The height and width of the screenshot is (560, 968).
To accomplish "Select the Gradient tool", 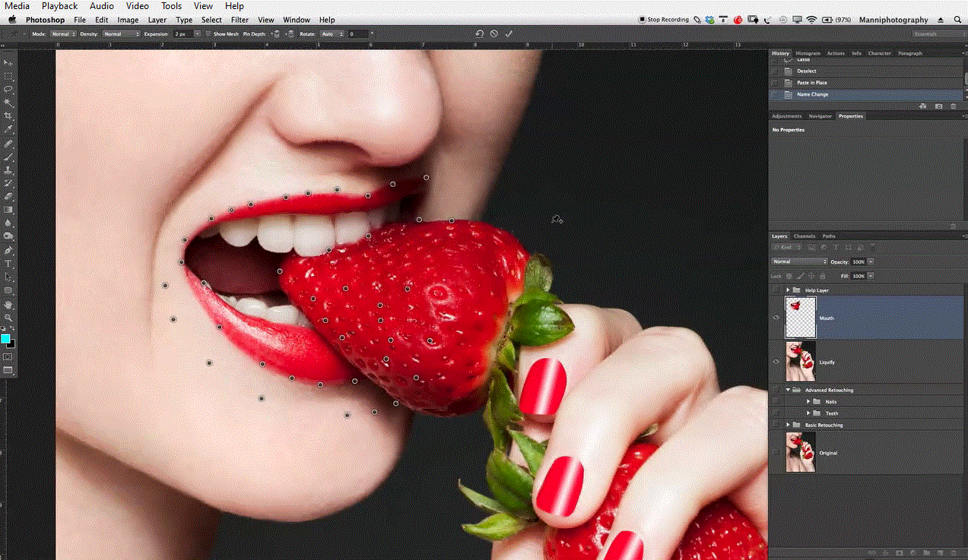I will (x=8, y=210).
